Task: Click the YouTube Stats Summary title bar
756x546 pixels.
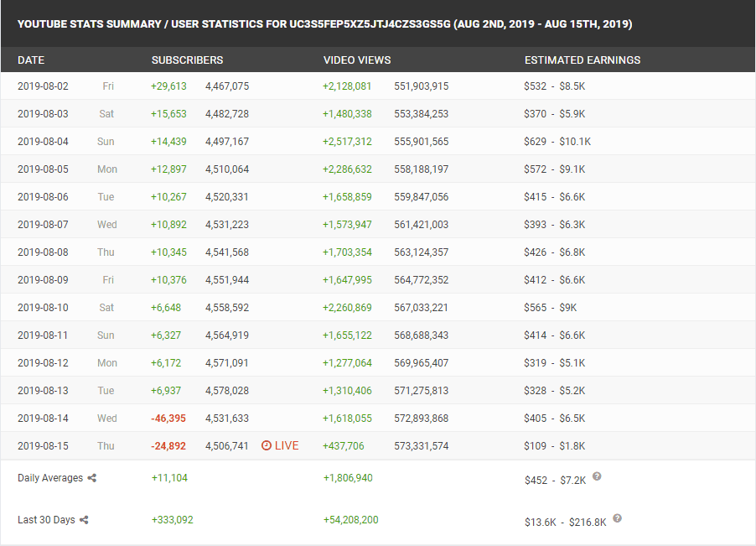Action: pos(325,24)
